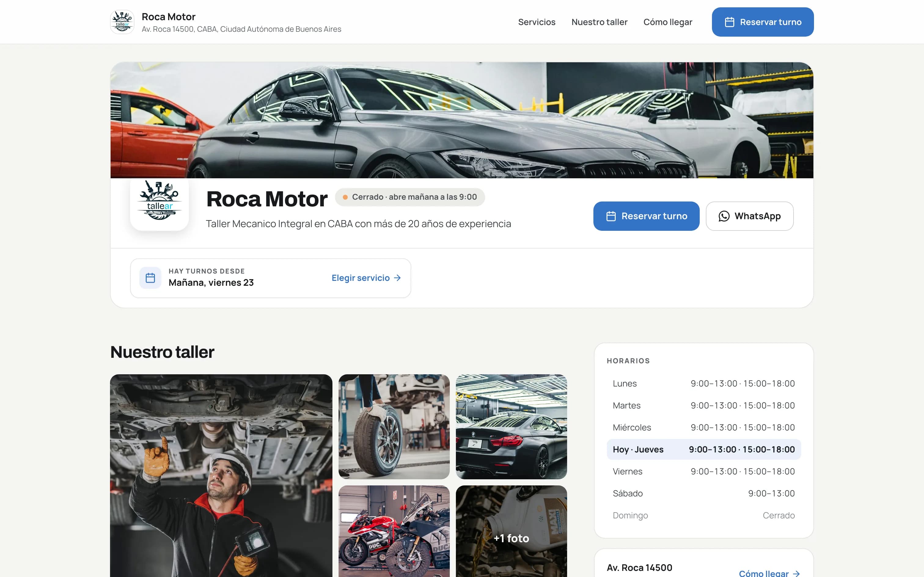The height and width of the screenshot is (577, 924).
Task: Open the tire photo thumbnail
Action: click(x=394, y=427)
